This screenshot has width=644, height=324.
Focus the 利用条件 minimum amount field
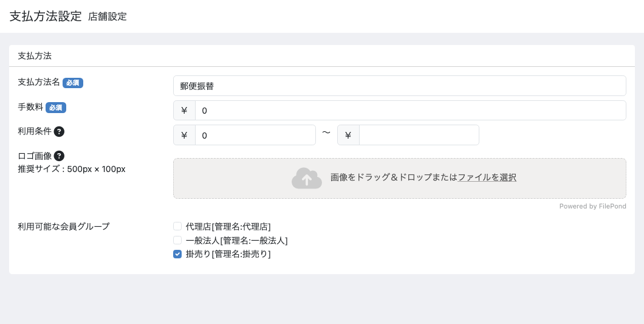coord(255,135)
